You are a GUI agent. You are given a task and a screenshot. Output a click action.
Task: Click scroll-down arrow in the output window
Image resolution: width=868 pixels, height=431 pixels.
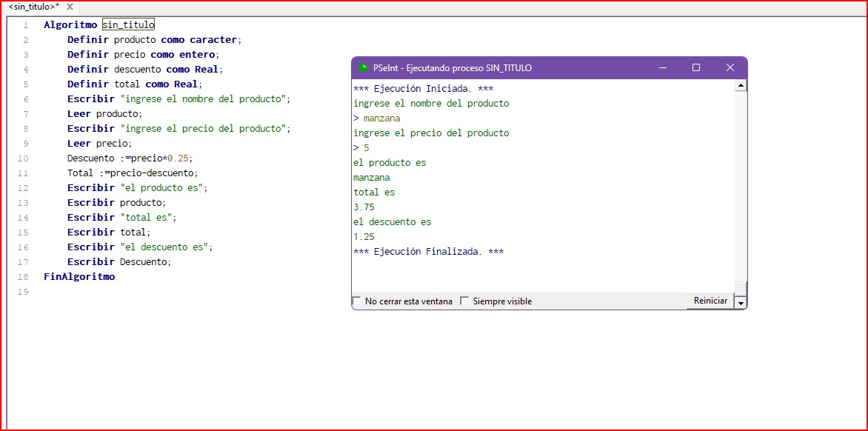[740, 302]
